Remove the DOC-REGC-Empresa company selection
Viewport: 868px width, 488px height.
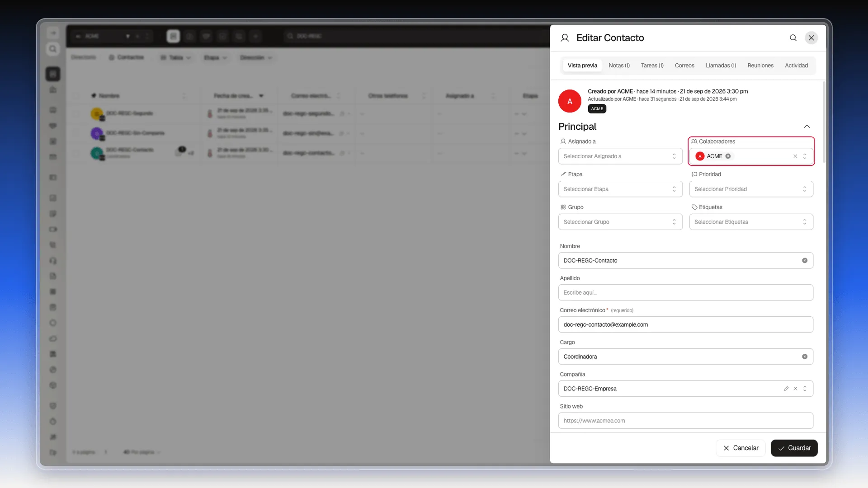click(795, 389)
